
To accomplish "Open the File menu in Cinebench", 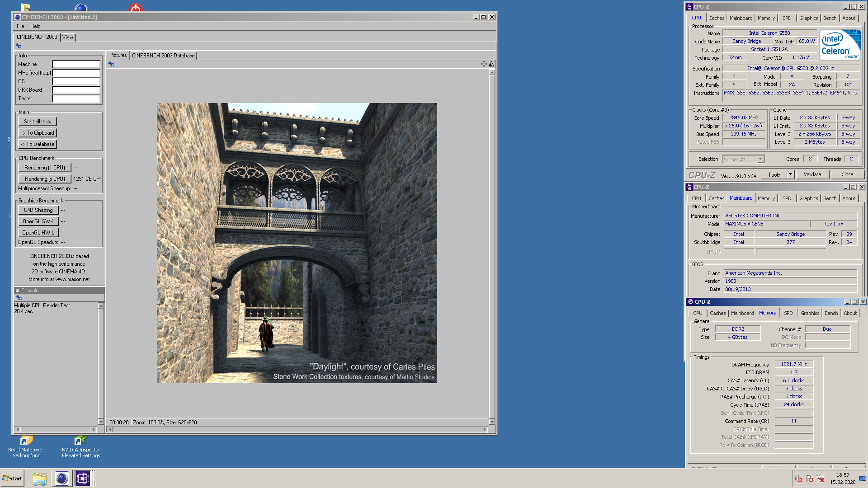I will (20, 26).
